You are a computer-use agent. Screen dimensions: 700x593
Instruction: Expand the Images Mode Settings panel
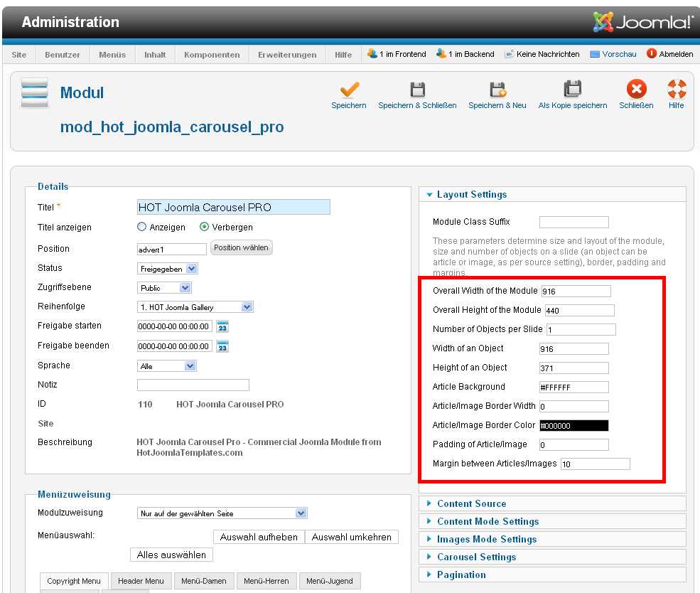(x=552, y=540)
